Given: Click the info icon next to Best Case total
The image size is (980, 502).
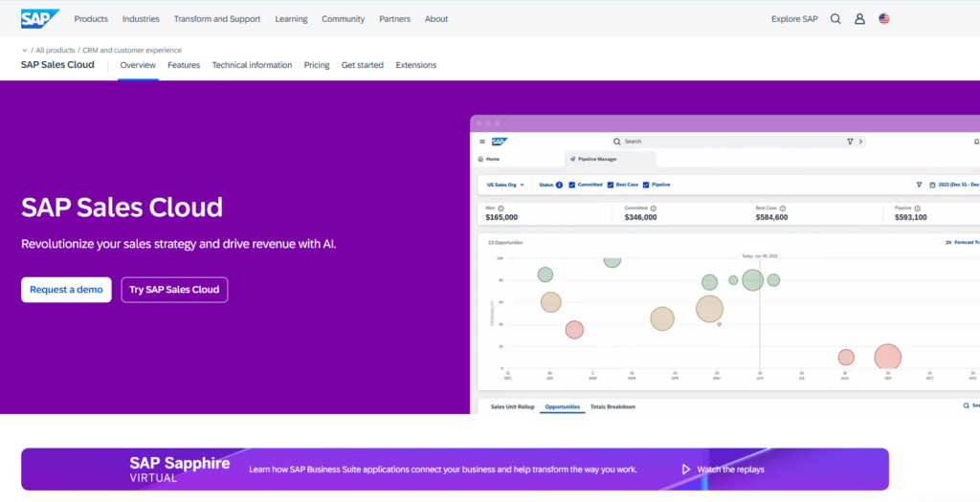Looking at the screenshot, I should pos(783,208).
